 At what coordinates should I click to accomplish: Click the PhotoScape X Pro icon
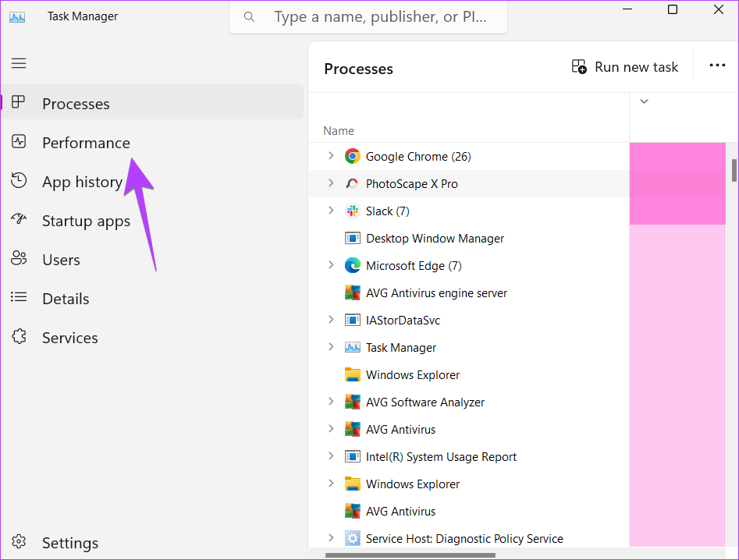(x=353, y=184)
